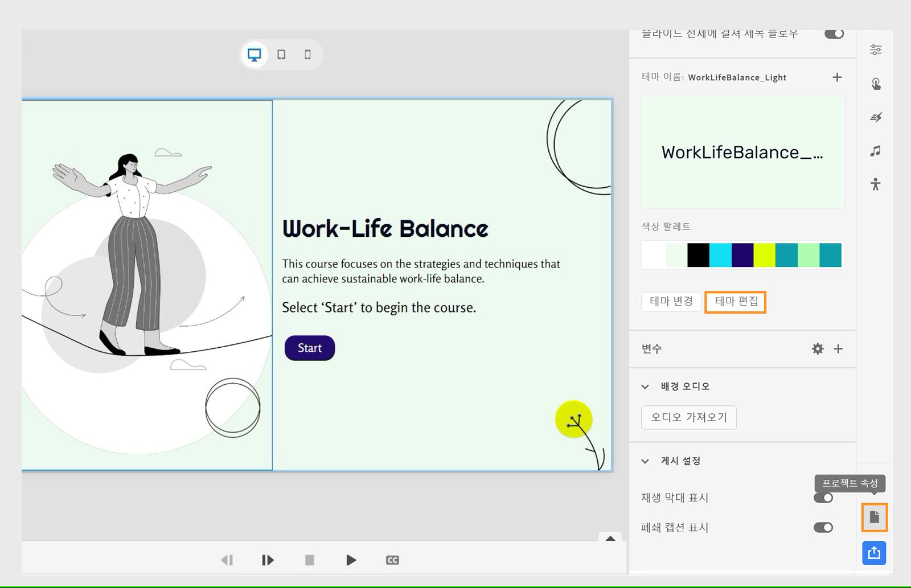Viewport: 911px width, 588px height.
Task: Click the Start button on the slide
Action: [x=310, y=348]
